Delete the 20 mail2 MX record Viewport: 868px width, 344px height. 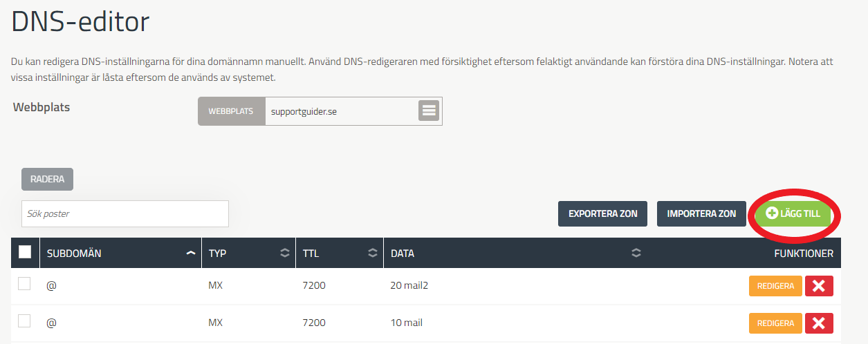tap(819, 286)
